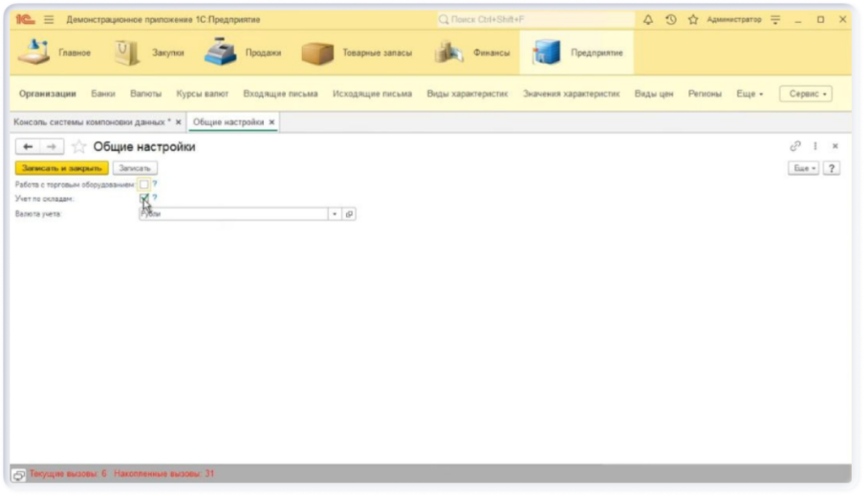868x496 pixels.
Task: Open the Закупки section
Action: click(x=151, y=53)
